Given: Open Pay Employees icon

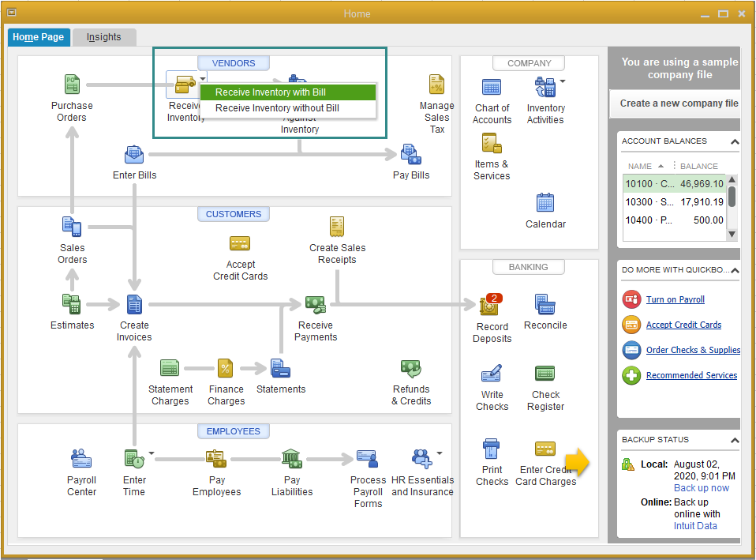Looking at the screenshot, I should point(216,459).
